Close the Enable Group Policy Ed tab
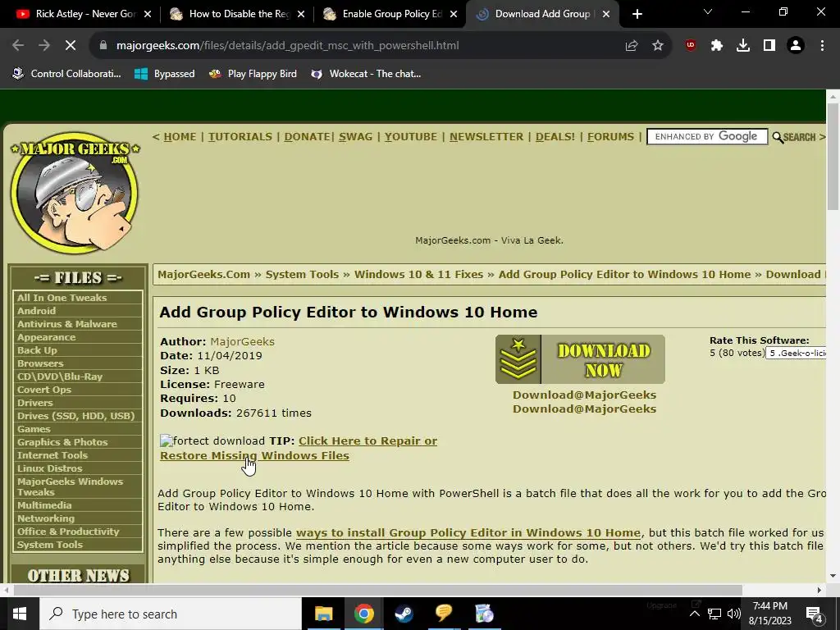The height and width of the screenshot is (630, 840). tap(454, 14)
